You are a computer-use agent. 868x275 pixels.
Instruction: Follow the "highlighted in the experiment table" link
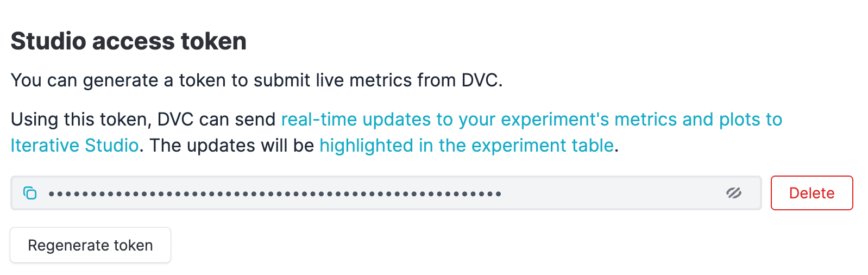(x=466, y=146)
